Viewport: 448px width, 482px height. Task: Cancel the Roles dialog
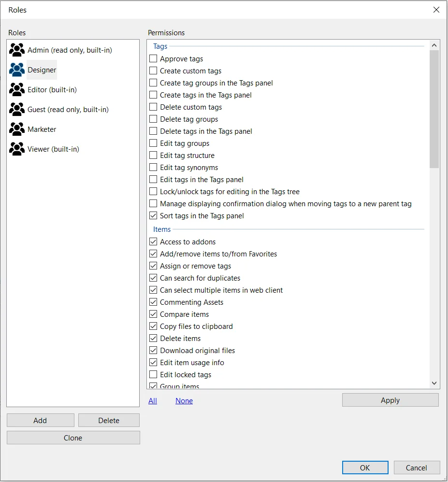pos(417,468)
